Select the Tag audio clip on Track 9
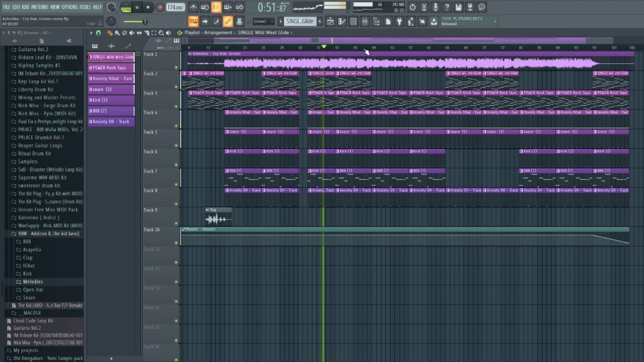The width and height of the screenshot is (644, 362). [x=218, y=217]
